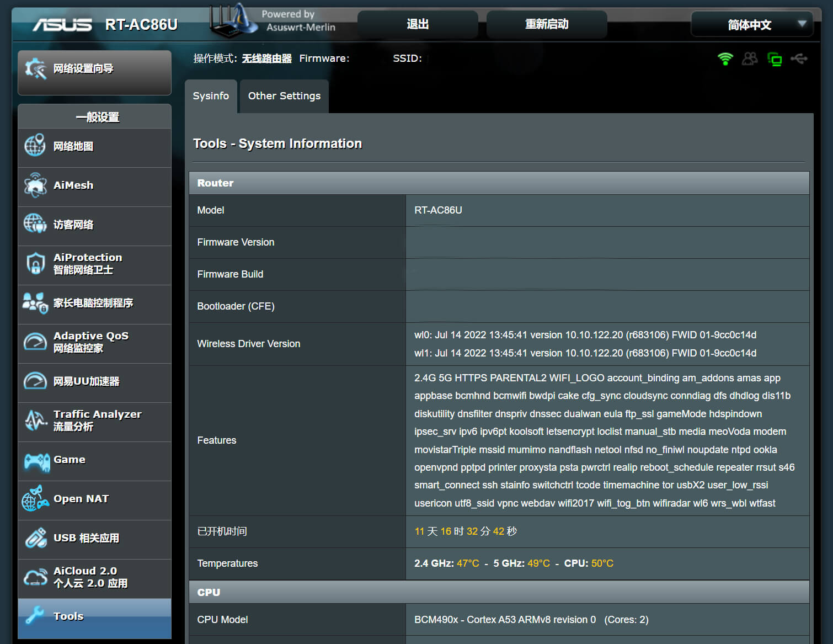Click the Game controller icon
833x644 pixels.
point(36,460)
